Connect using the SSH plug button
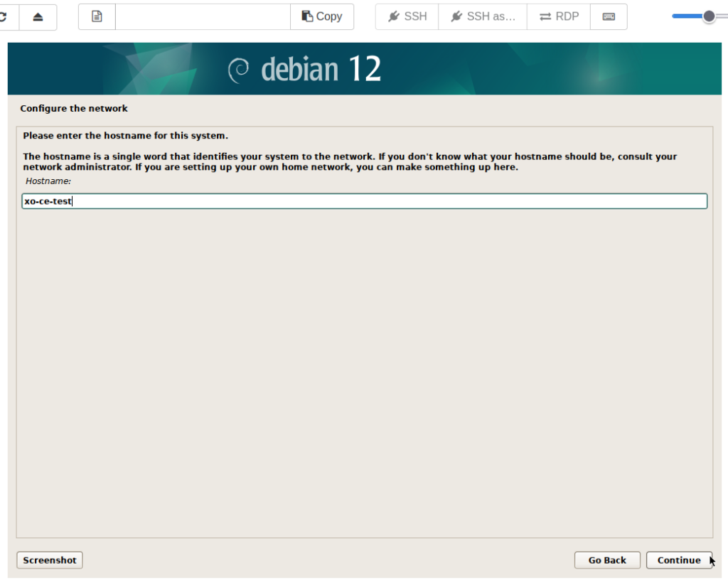The height and width of the screenshot is (585, 728). pos(407,16)
